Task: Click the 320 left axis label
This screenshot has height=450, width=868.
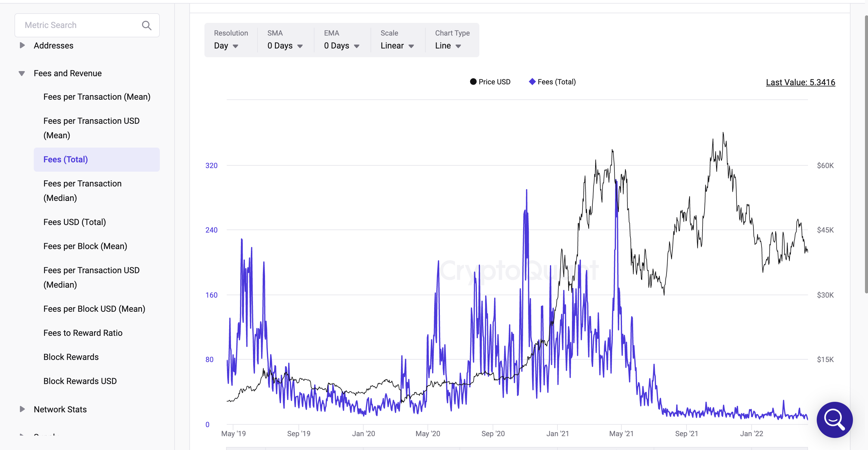Action: 211,166
